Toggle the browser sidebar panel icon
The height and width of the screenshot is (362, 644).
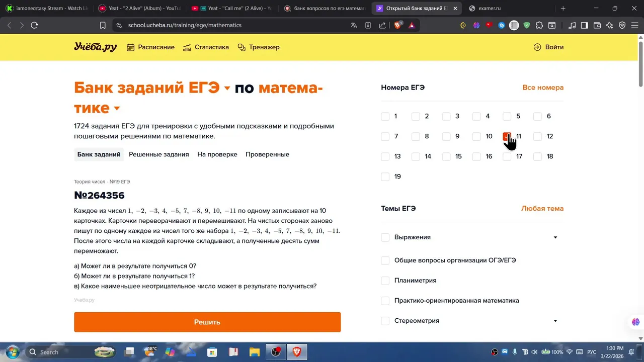pyautogui.click(x=585, y=25)
